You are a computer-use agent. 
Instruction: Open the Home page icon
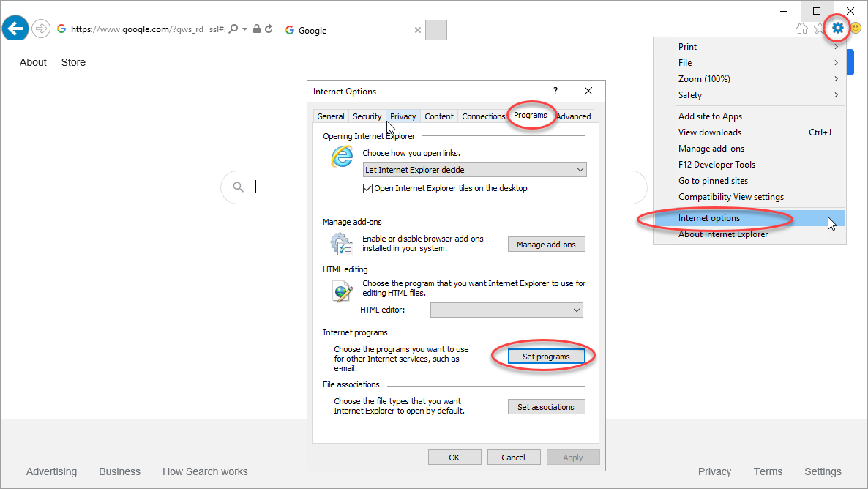point(801,29)
